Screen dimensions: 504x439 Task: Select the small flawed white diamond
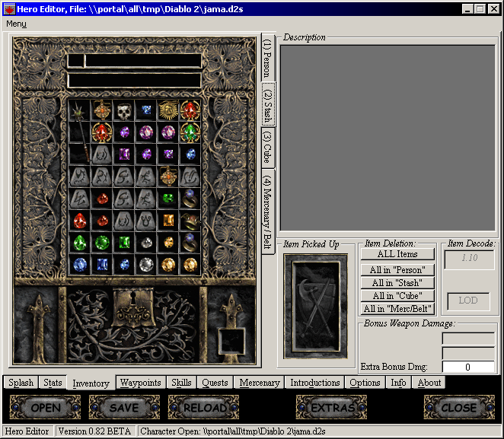(146, 243)
